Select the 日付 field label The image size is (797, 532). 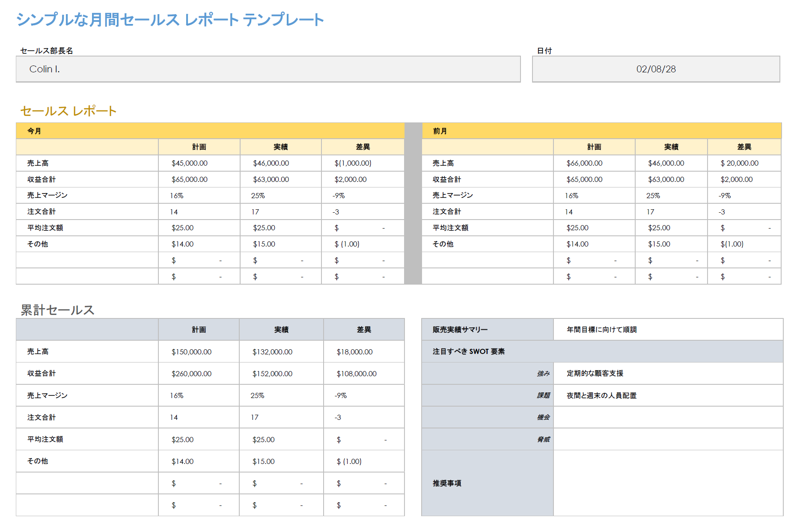(544, 51)
